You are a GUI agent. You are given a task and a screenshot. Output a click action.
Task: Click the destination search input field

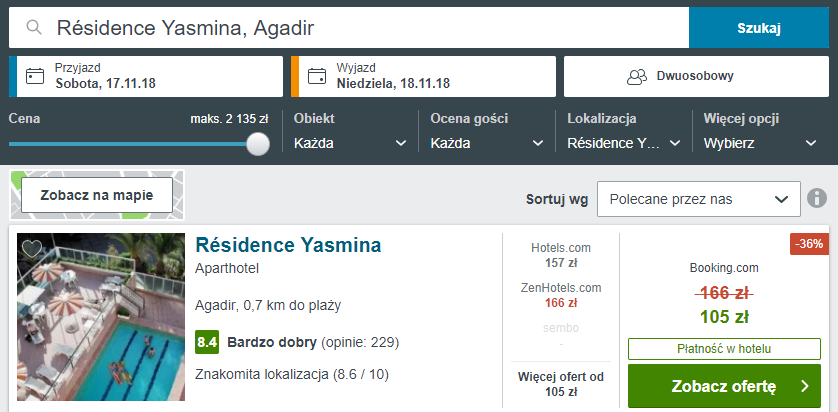pos(349,28)
